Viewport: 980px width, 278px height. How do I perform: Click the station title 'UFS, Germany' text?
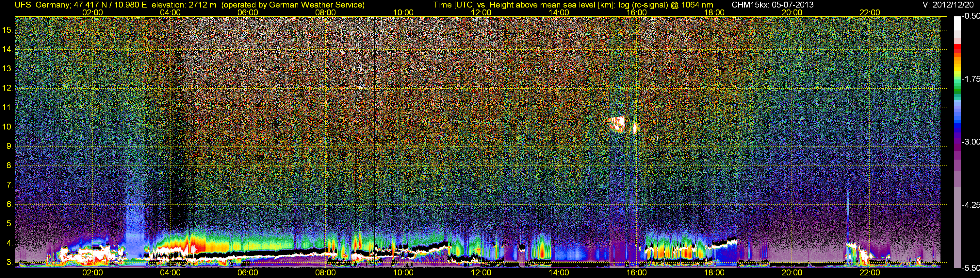(x=42, y=5)
